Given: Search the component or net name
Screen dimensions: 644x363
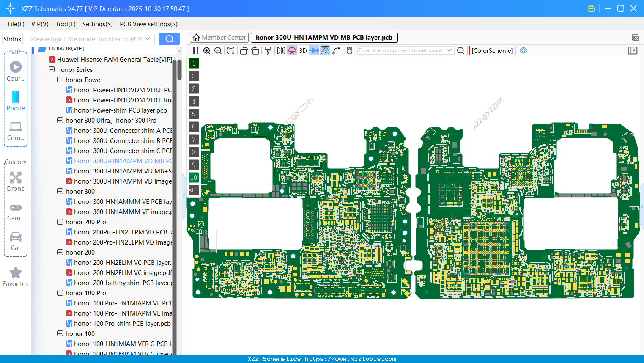Looking at the screenshot, I should point(461,51).
